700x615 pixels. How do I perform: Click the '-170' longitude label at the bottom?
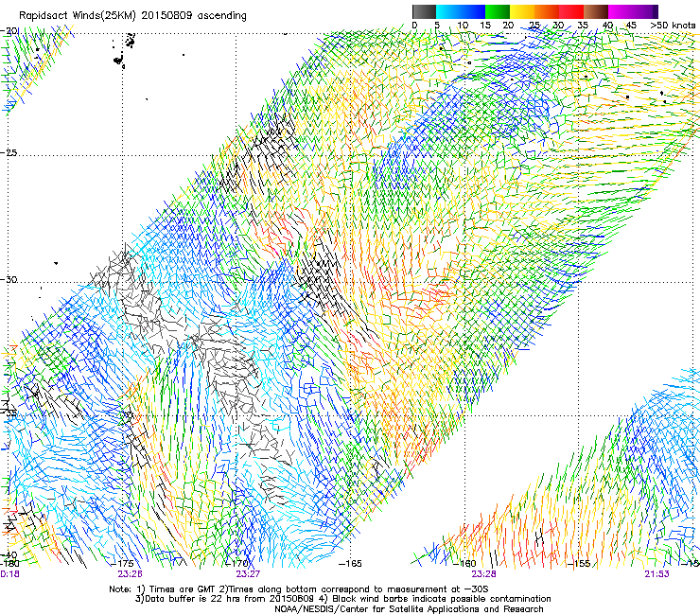[237, 564]
